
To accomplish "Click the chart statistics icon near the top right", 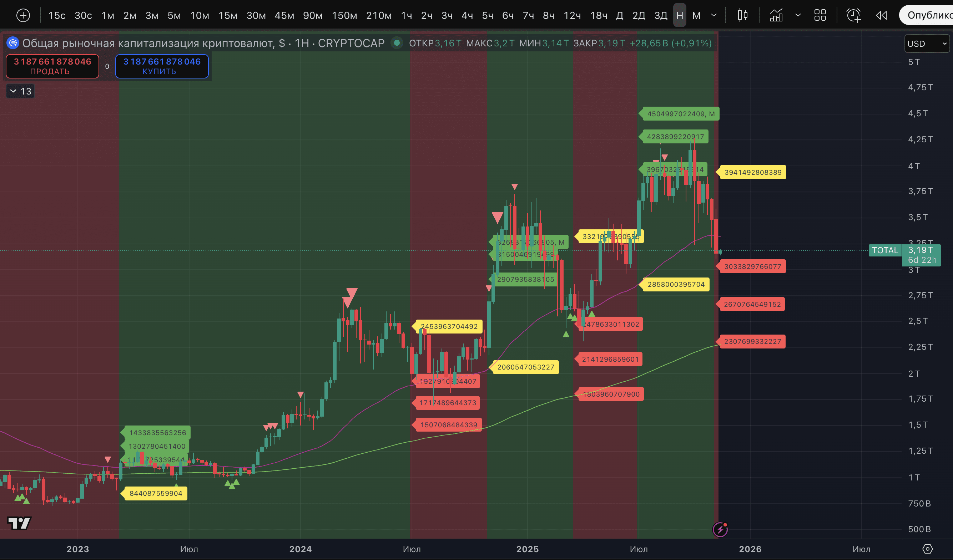I will click(776, 15).
